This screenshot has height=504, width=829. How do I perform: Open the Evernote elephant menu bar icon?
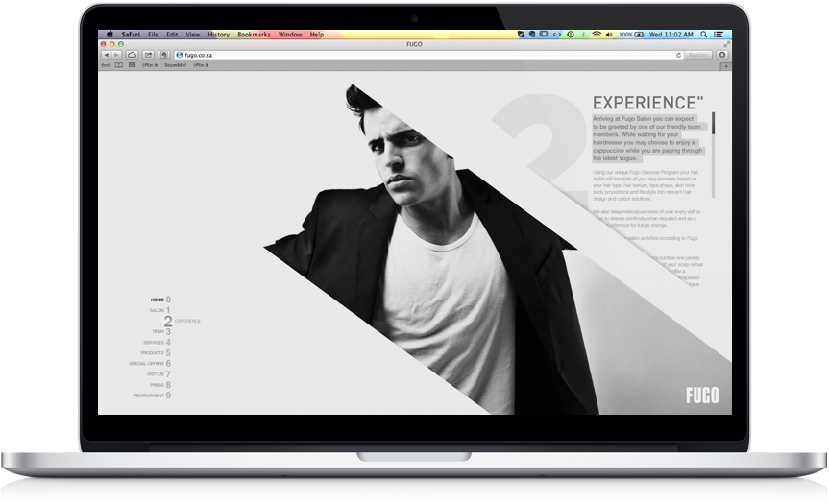(x=532, y=35)
